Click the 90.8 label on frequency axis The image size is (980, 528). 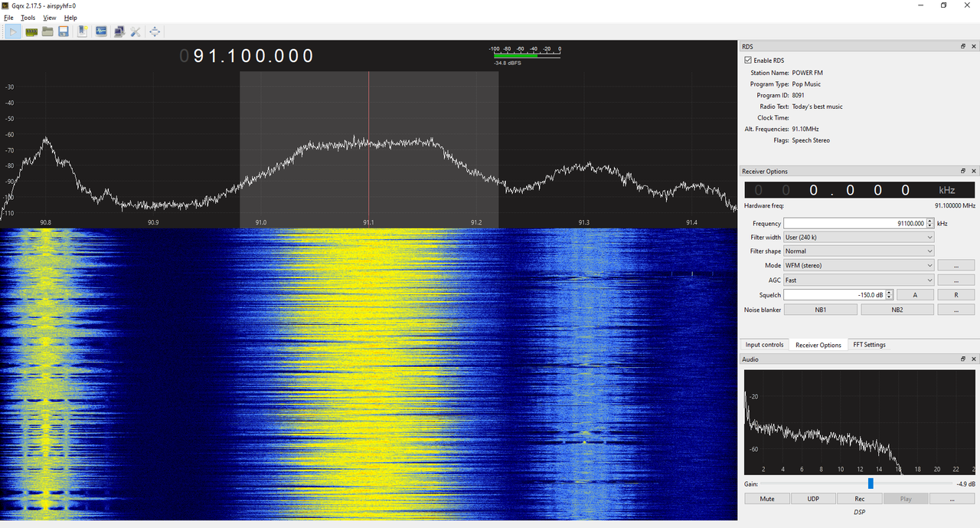(46, 223)
